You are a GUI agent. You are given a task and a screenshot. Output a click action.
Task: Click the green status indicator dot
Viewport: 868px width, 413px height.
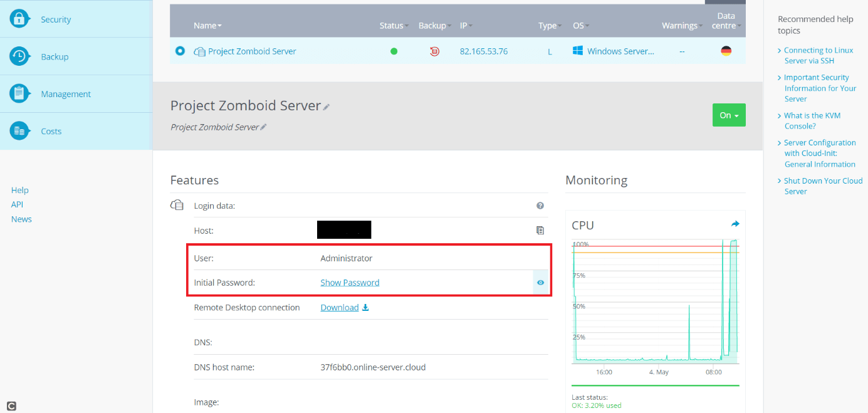pyautogui.click(x=394, y=51)
